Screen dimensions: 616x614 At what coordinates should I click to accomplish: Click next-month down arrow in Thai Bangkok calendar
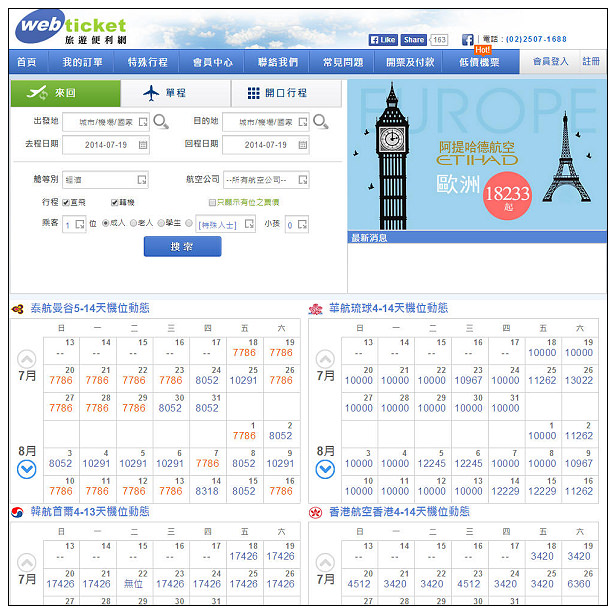coord(27,469)
